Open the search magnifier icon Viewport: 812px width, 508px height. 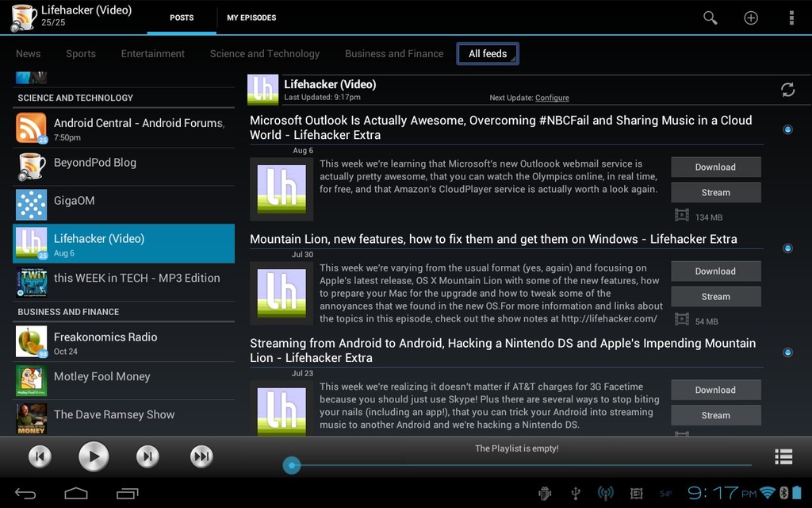tap(710, 17)
